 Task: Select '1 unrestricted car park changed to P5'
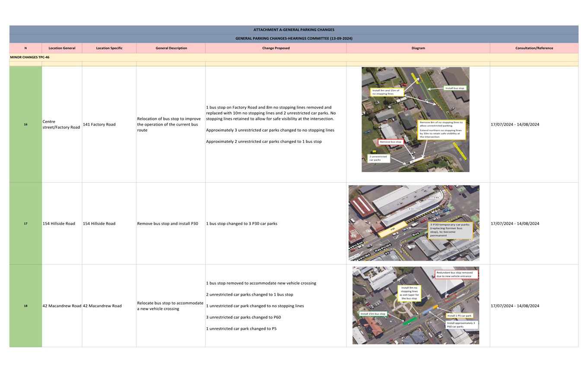tap(242, 328)
